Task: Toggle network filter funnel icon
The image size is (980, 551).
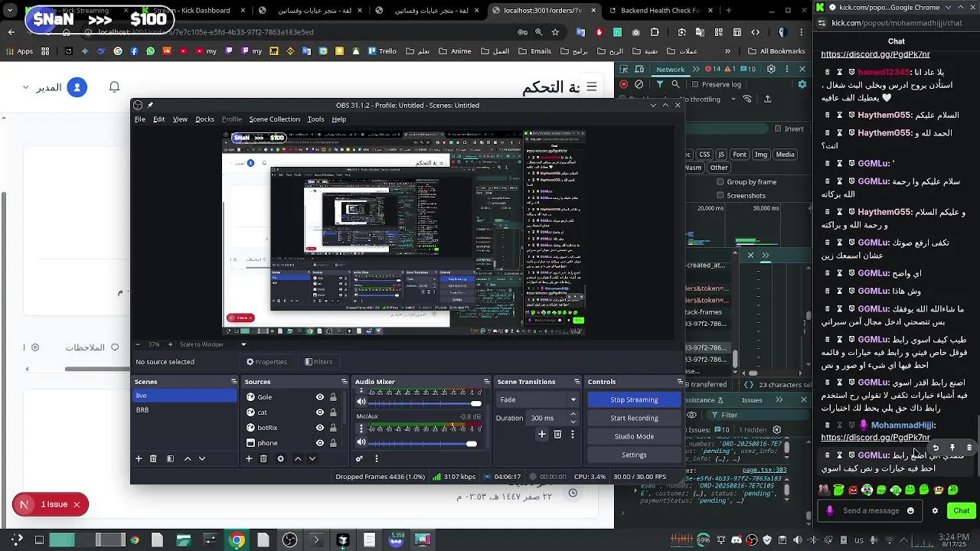Action: pyautogui.click(x=659, y=84)
